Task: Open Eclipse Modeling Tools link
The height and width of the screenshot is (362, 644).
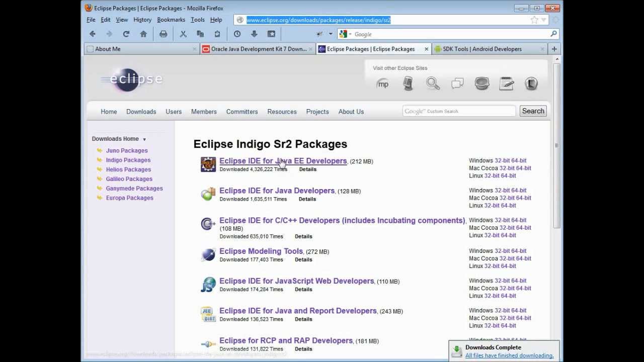Action: pyautogui.click(x=261, y=251)
